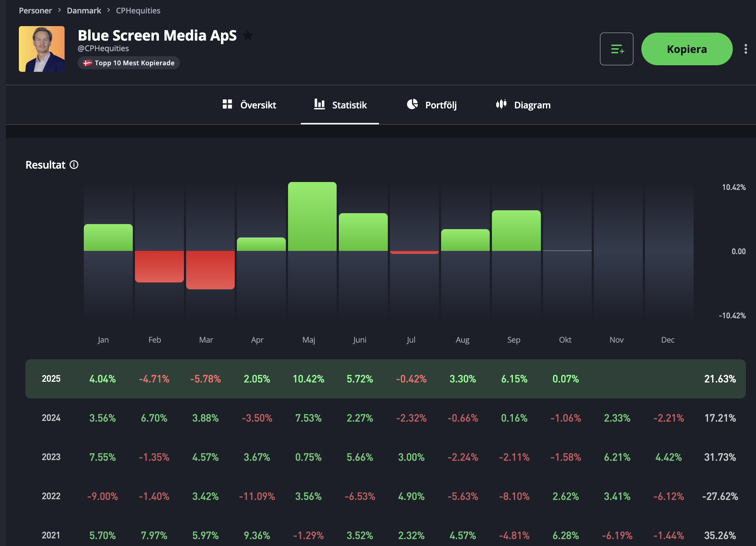Click the Topp 10 Mest Kopierade badge
Image resolution: width=756 pixels, height=546 pixels.
click(129, 63)
